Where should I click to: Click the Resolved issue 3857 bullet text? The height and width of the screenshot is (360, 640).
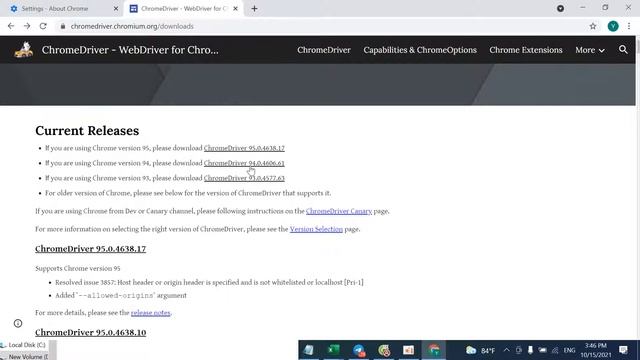coord(209,282)
